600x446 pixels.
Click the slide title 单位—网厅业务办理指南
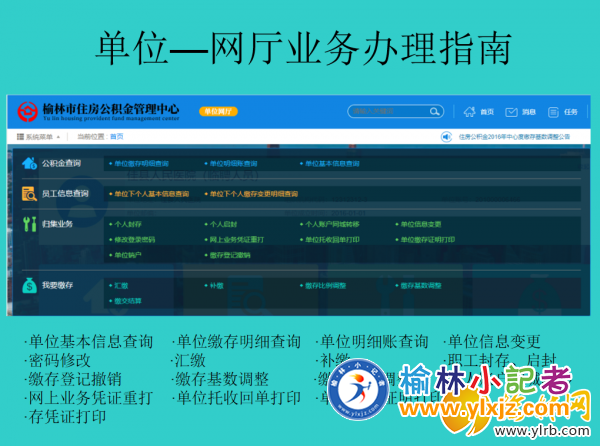click(x=303, y=48)
